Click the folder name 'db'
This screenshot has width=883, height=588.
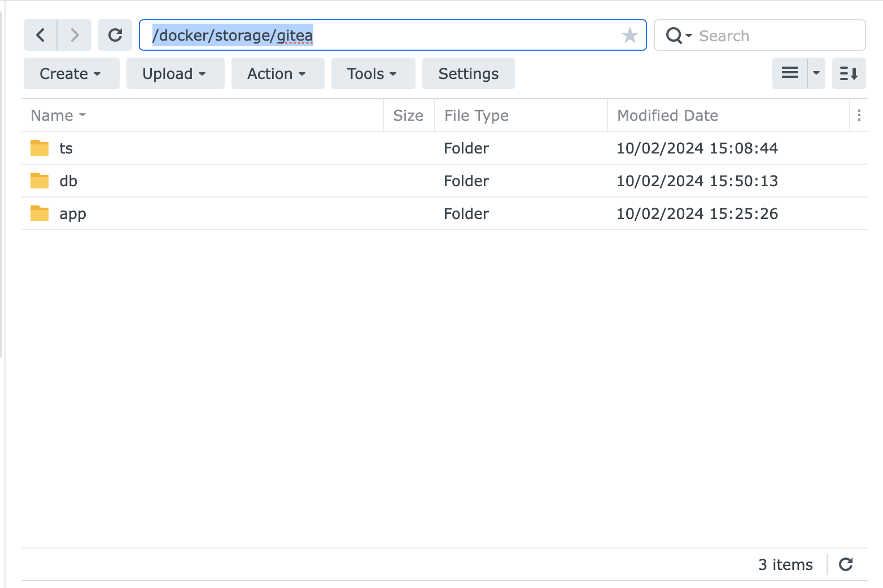(68, 181)
